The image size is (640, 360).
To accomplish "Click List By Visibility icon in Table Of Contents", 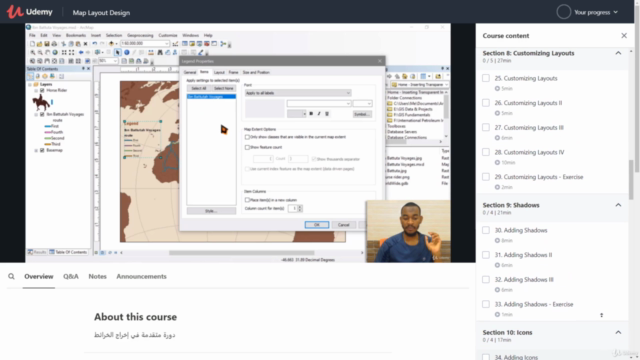I will [45, 76].
